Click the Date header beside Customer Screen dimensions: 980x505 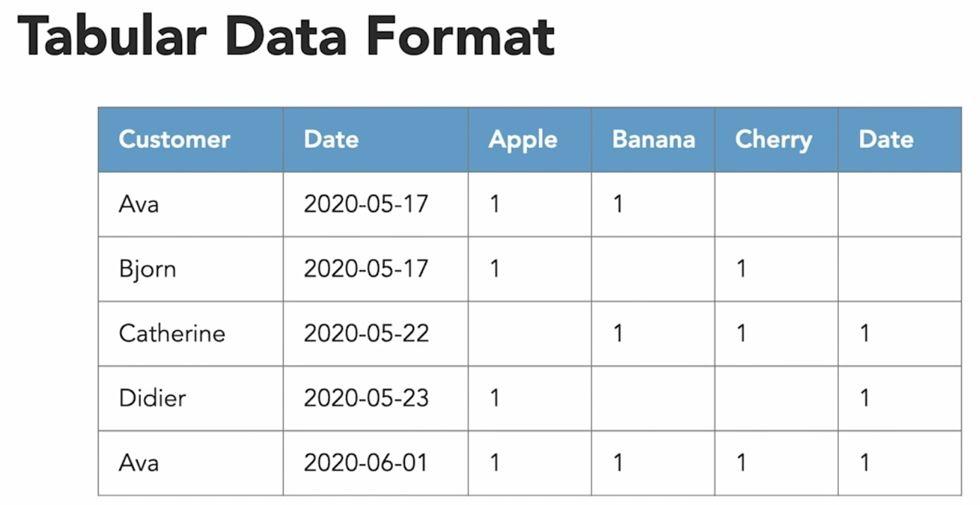point(331,140)
